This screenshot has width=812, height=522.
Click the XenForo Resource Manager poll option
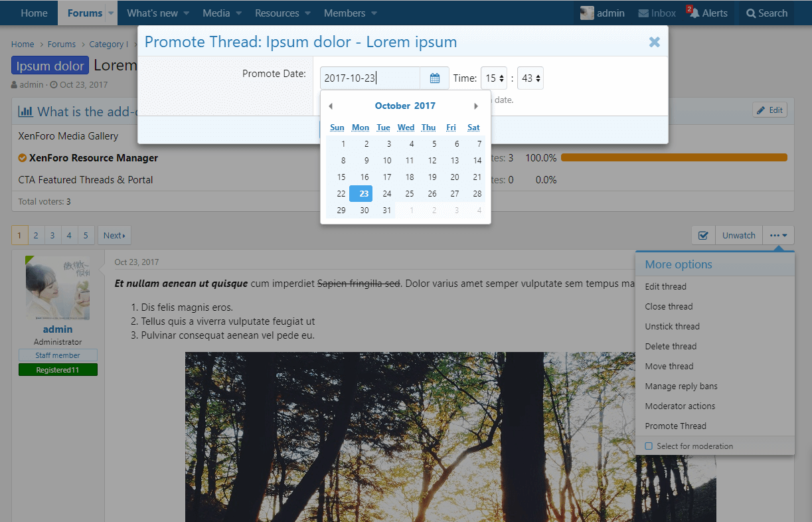(94, 158)
